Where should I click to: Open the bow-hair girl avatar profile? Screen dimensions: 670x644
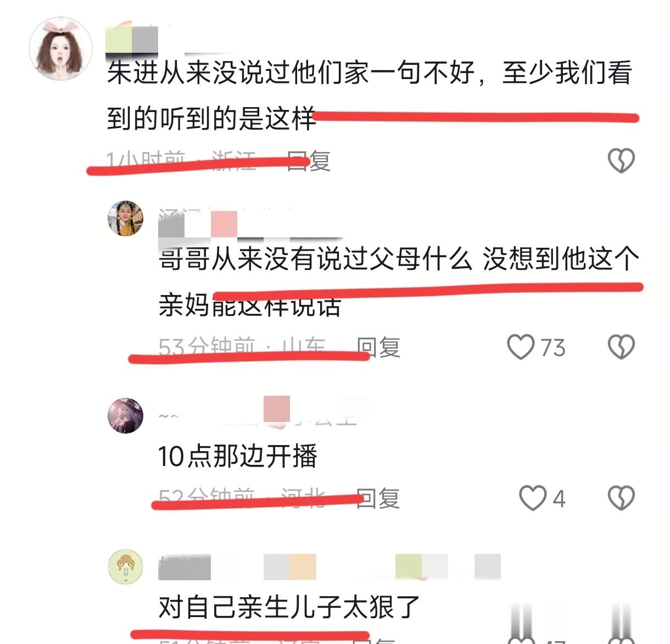point(60,48)
